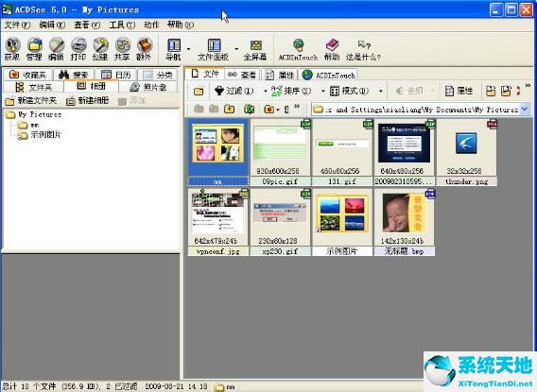The width and height of the screenshot is (537, 392).
Task: Switch to the 分类 categories tab
Action: 158,75
